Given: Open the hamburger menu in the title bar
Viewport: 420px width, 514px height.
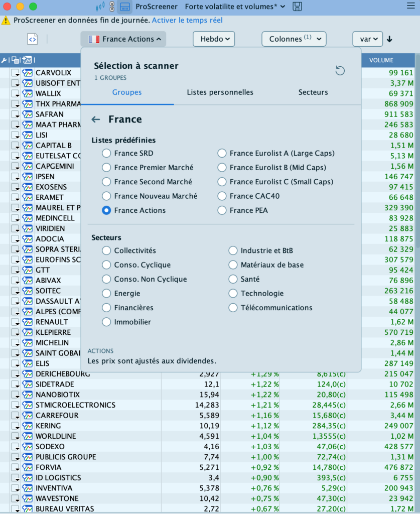Looking at the screenshot, I should click(410, 7).
